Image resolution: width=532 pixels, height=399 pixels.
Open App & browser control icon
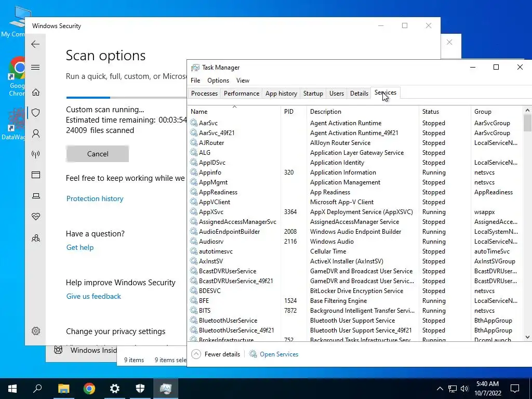36,175
